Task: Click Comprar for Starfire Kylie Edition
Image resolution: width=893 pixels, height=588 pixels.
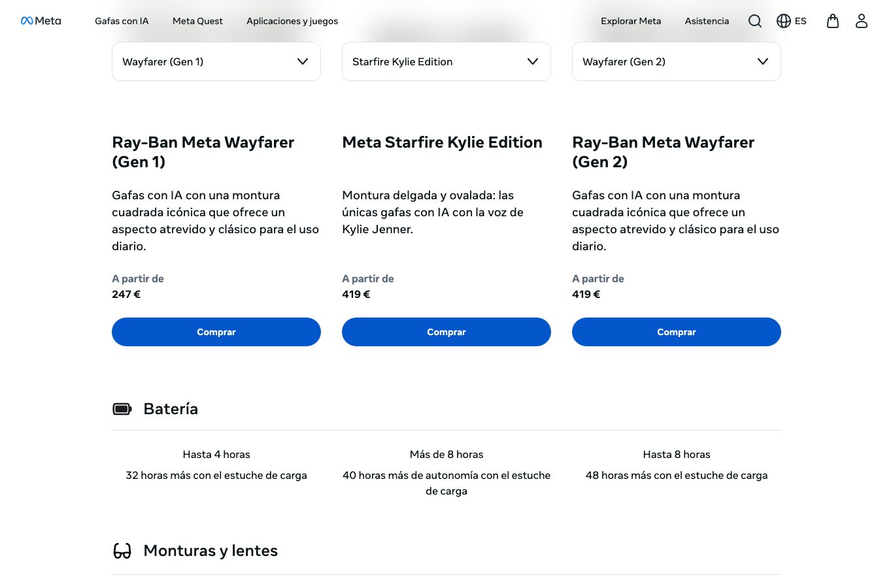Action: point(446,332)
